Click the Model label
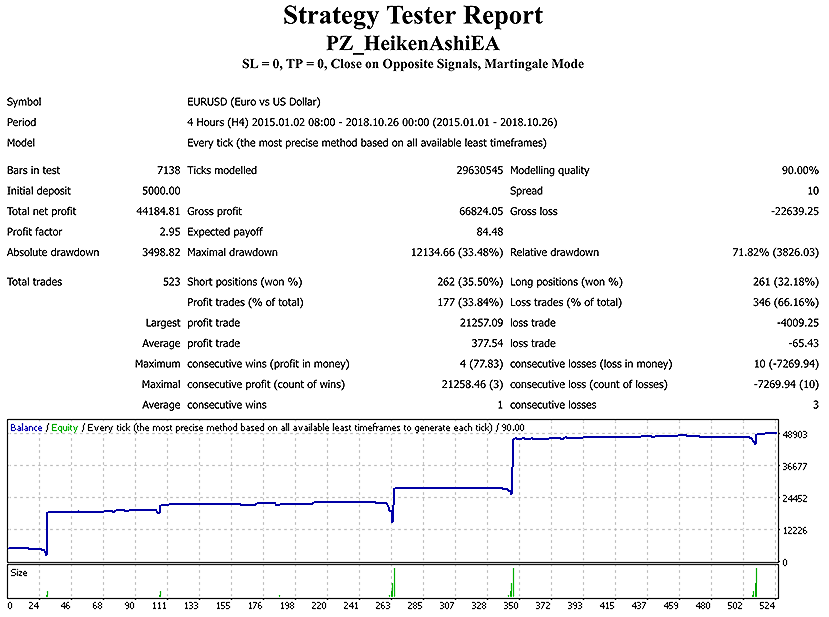The image size is (829, 617). click(x=21, y=143)
